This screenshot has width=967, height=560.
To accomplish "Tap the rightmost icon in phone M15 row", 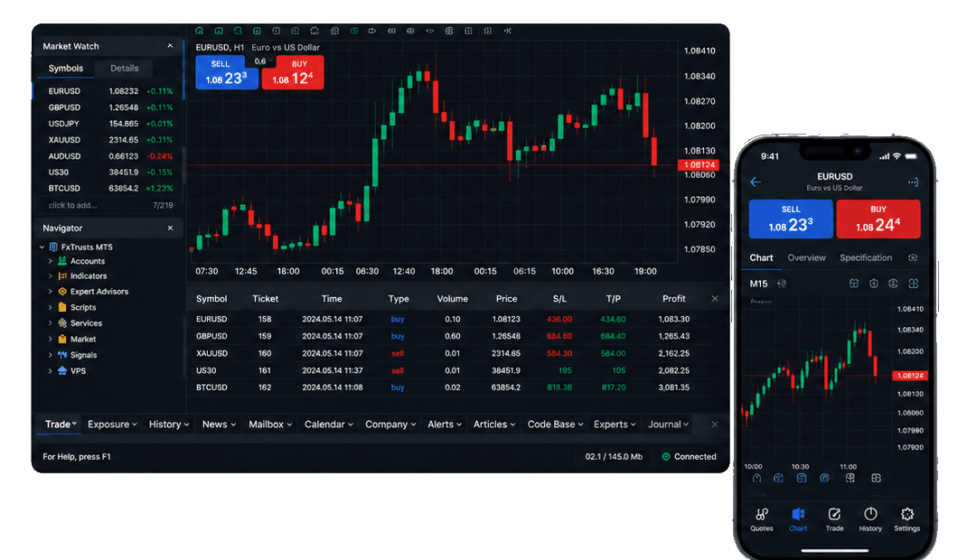I will (x=914, y=284).
